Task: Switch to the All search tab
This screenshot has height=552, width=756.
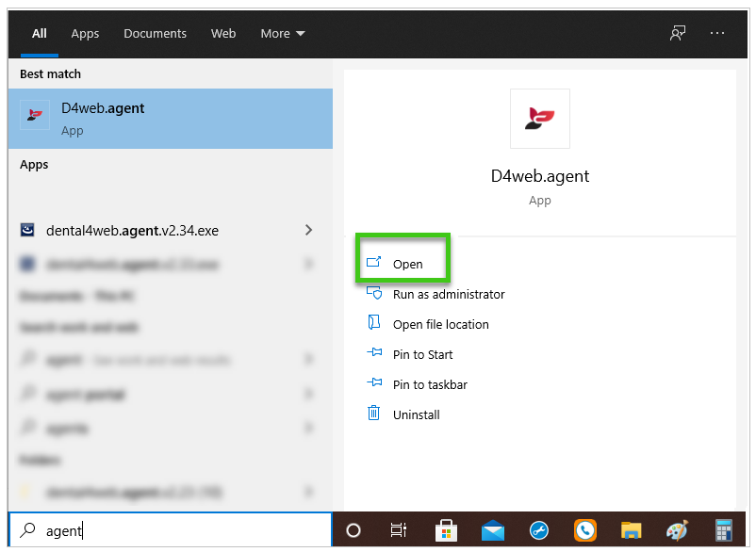Action: 40,34
